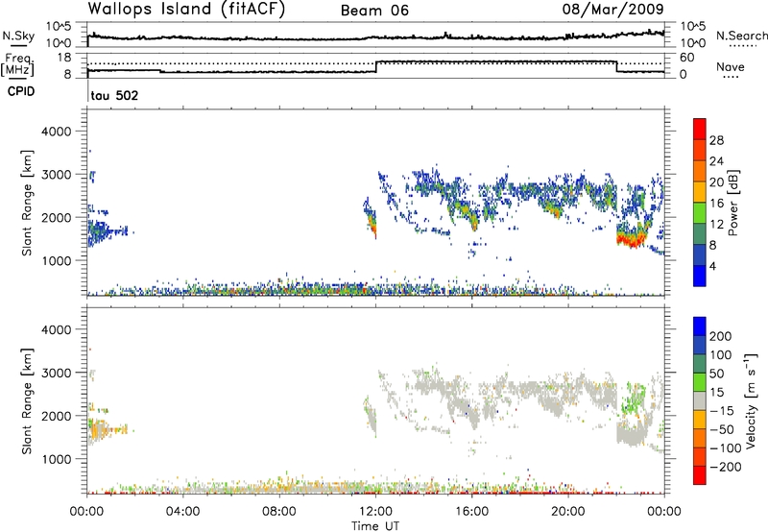The image size is (768, 532).
Task: Click 'Slant Range [km]' label of velocity panel
Action: coord(27,401)
